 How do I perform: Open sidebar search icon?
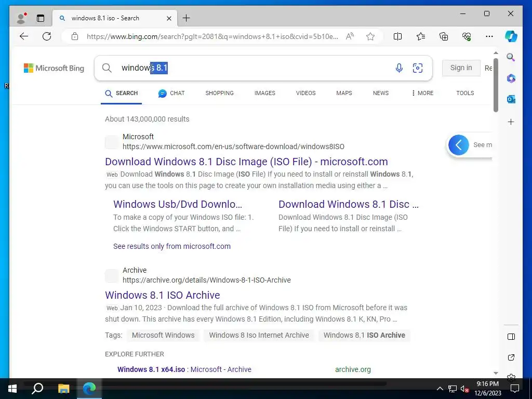[511, 57]
